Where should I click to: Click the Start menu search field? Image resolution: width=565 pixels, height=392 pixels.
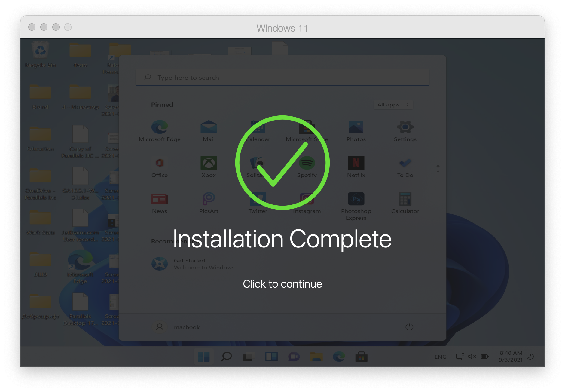282,78
